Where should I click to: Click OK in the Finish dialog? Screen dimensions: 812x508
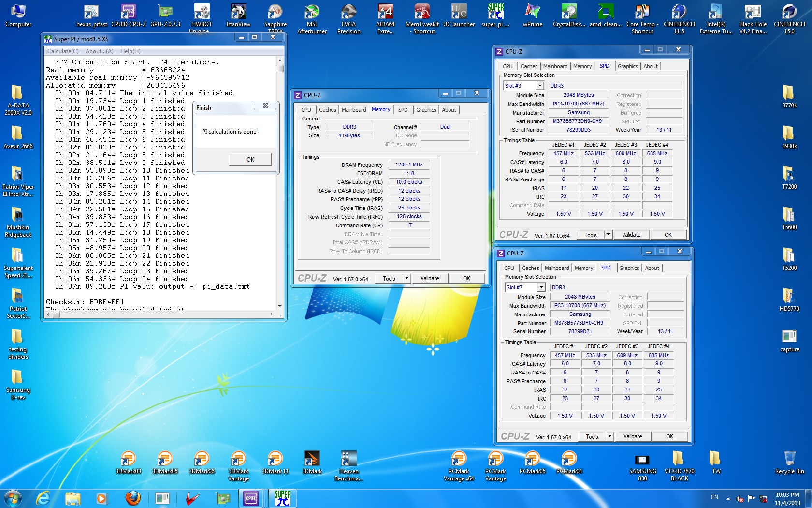(250, 159)
